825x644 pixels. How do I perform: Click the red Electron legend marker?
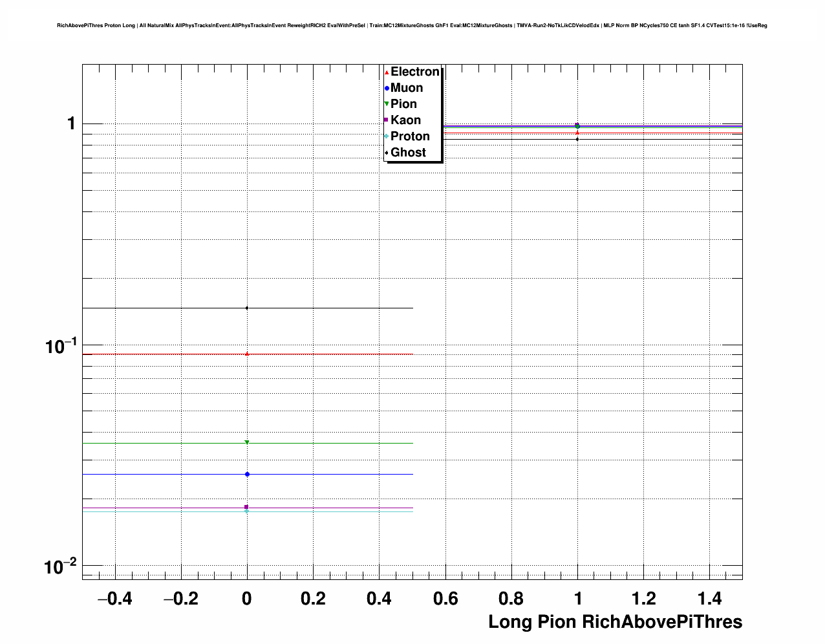[x=387, y=72]
